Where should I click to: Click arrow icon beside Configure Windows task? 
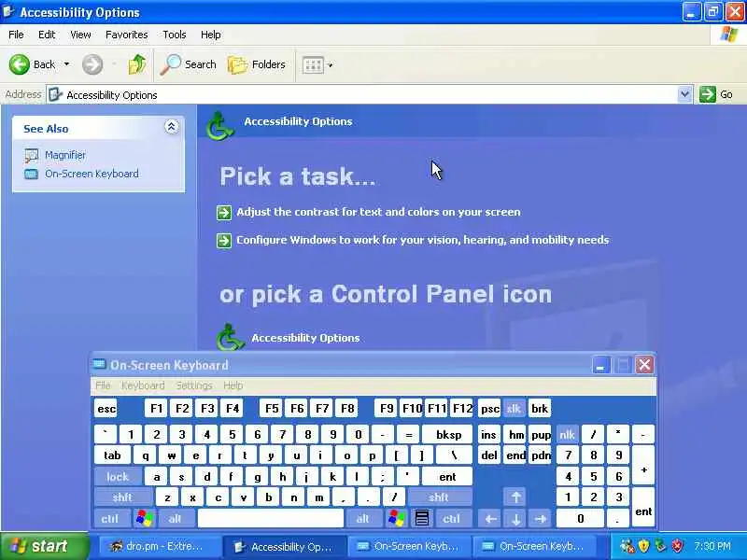pyautogui.click(x=224, y=241)
